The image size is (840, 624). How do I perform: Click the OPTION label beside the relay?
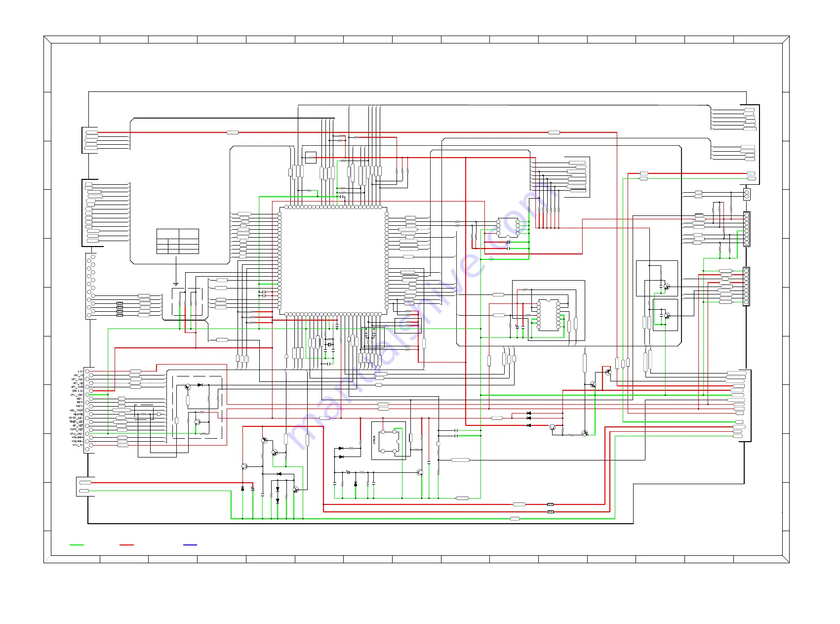click(374, 440)
